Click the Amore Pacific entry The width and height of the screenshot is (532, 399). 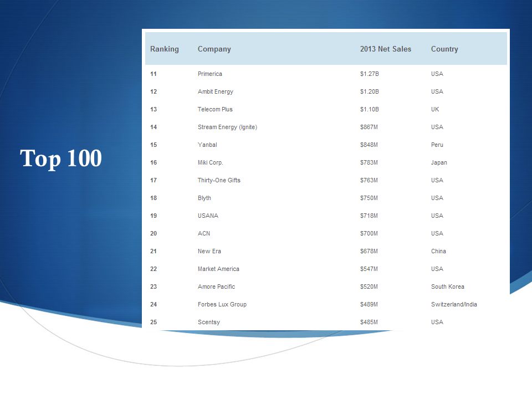217,287
